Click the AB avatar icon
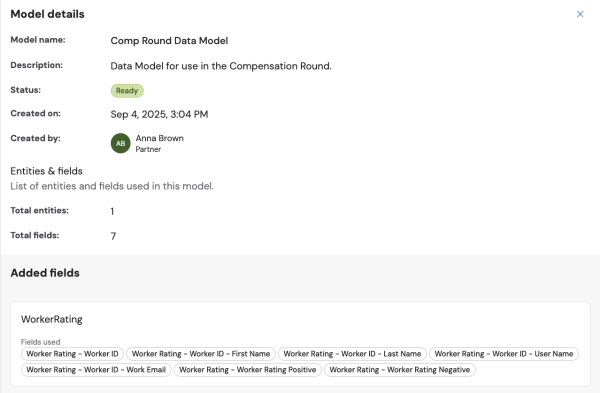600x393 pixels. [121, 143]
